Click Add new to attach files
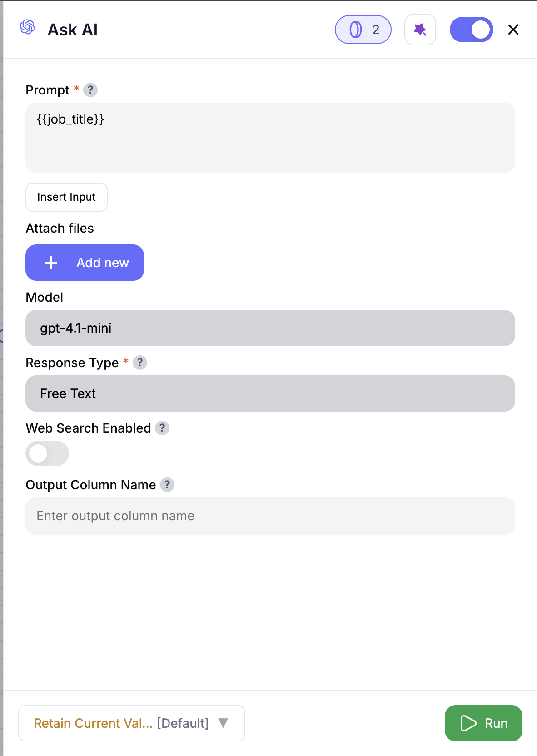The height and width of the screenshot is (756, 537). (85, 263)
